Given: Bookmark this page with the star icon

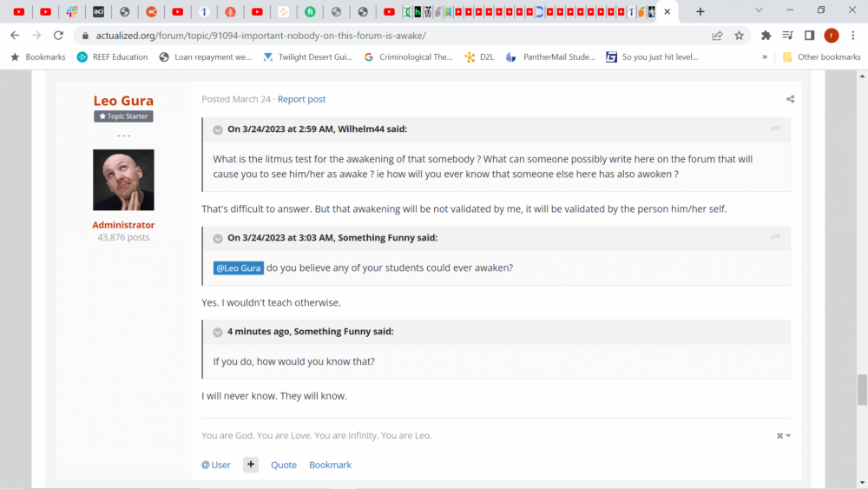Looking at the screenshot, I should point(739,36).
